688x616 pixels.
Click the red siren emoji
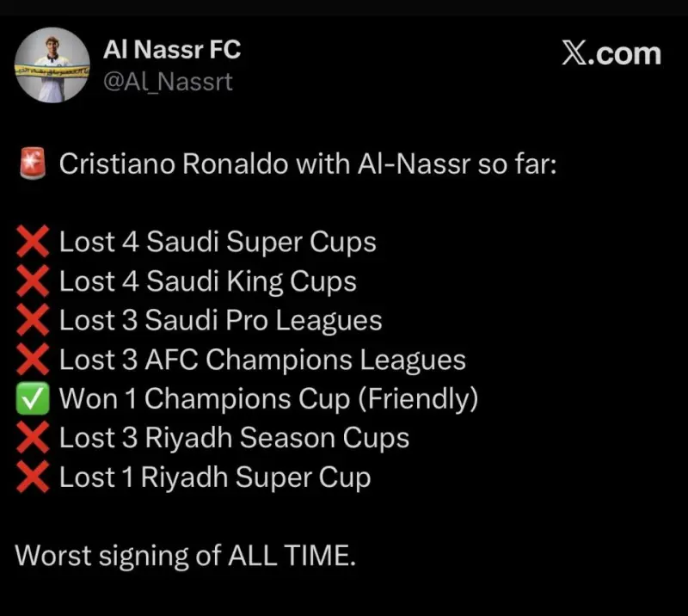(32, 164)
